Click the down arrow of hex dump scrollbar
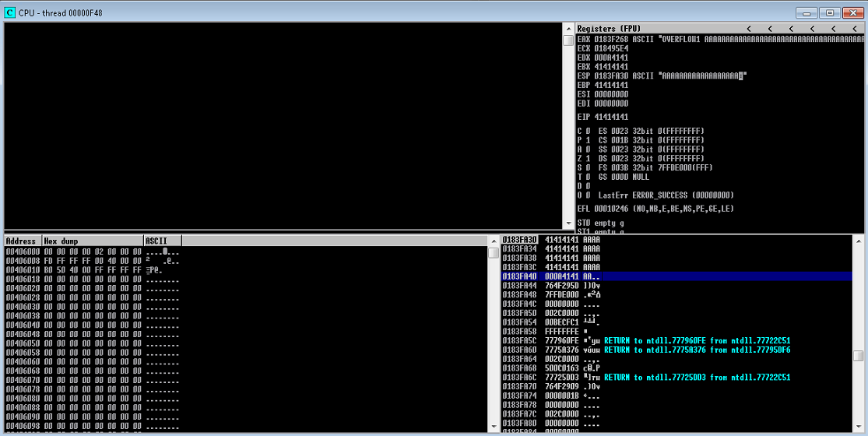This screenshot has height=436, width=868. (493, 427)
